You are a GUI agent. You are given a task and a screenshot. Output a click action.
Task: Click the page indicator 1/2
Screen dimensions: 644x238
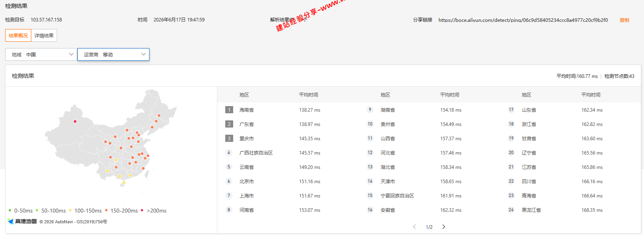429,227
